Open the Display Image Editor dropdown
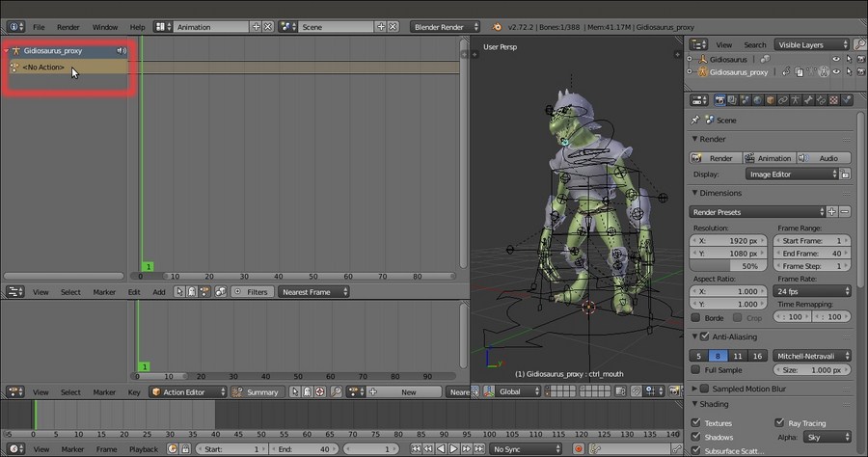This screenshot has width=868, height=457. pos(792,175)
